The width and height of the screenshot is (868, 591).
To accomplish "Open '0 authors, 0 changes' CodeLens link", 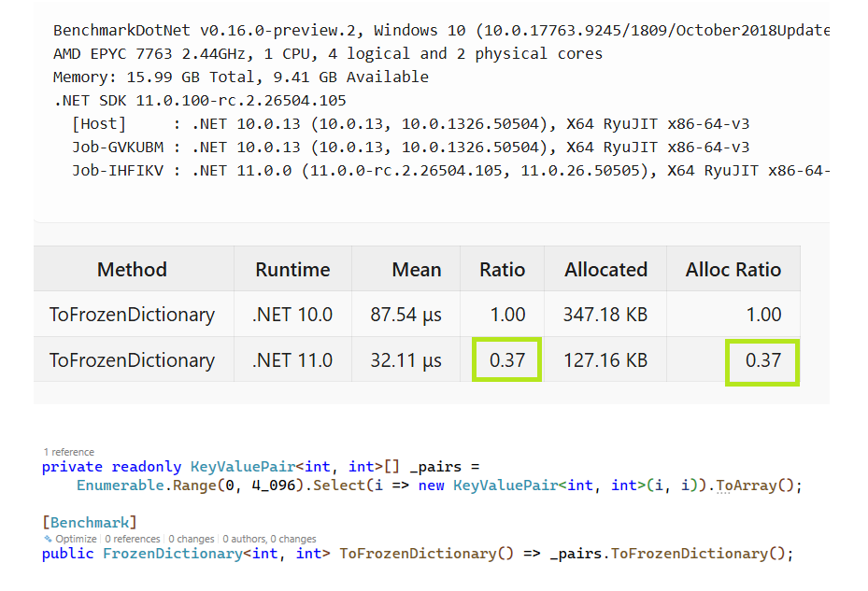I will pyautogui.click(x=270, y=539).
